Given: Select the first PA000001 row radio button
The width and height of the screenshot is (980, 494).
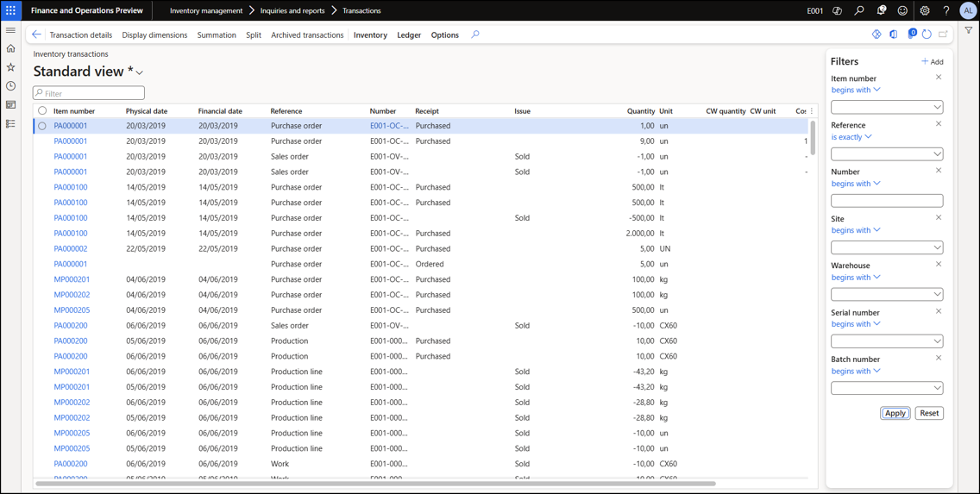Looking at the screenshot, I should pos(42,126).
